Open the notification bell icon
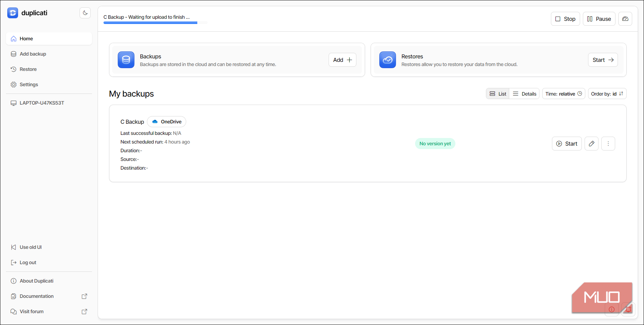The image size is (644, 325). click(x=628, y=309)
